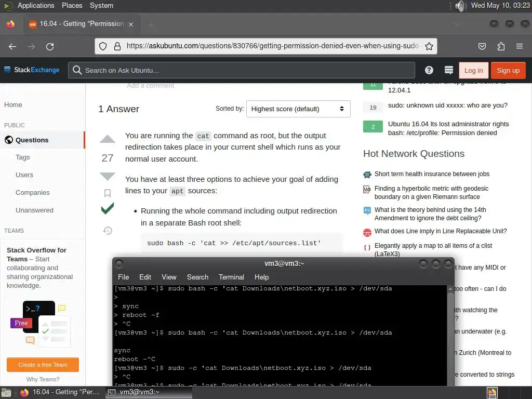Click Add a comment link
The image size is (532, 399).
150,86
